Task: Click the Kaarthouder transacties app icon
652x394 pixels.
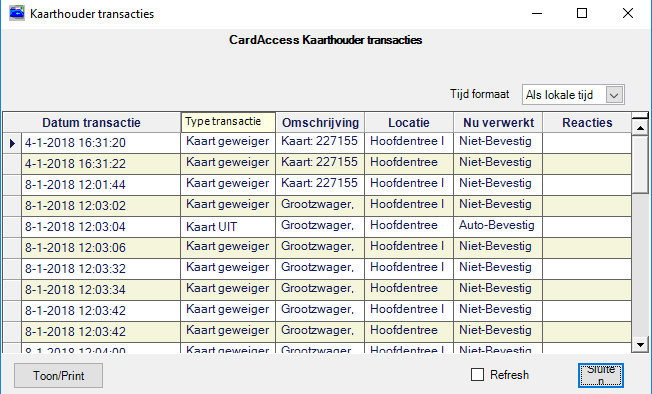Action: [17, 13]
